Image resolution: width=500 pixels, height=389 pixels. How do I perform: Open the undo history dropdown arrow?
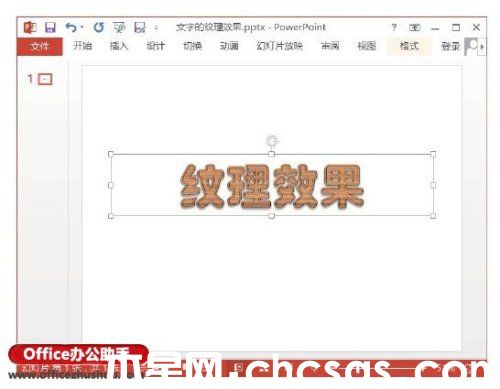82,27
